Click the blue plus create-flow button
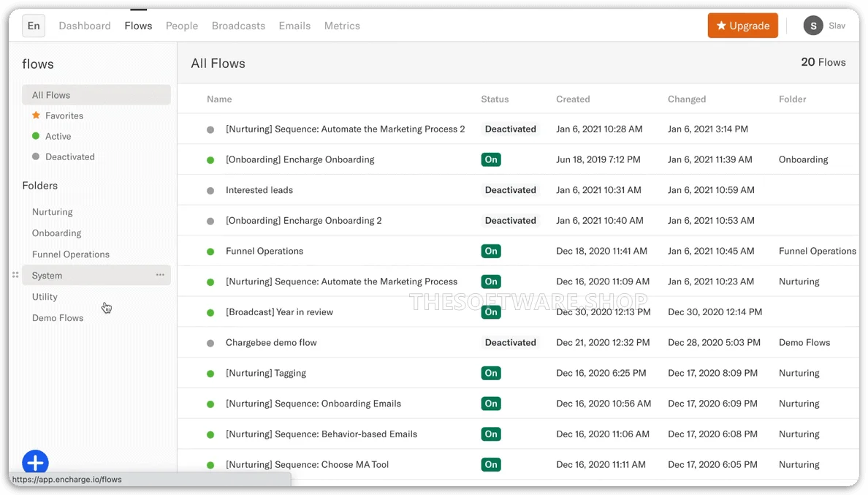868x495 pixels. [x=35, y=462]
